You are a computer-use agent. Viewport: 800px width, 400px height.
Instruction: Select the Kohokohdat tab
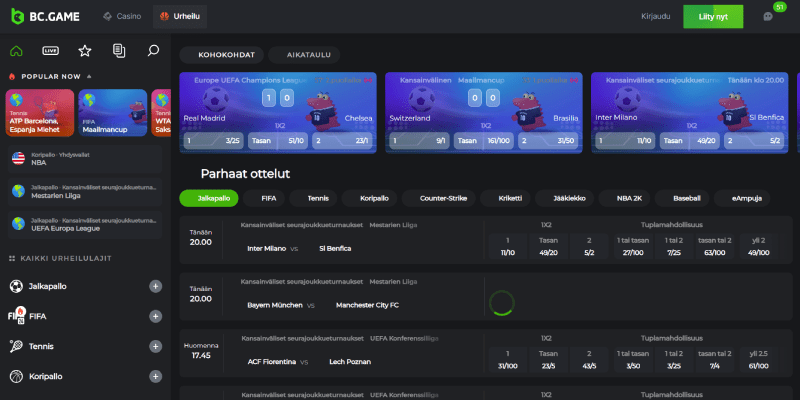(x=221, y=55)
